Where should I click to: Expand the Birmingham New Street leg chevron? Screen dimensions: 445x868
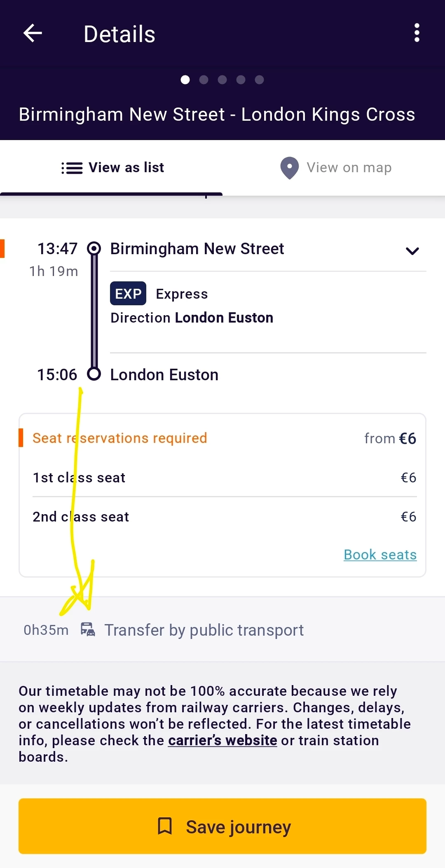(412, 251)
